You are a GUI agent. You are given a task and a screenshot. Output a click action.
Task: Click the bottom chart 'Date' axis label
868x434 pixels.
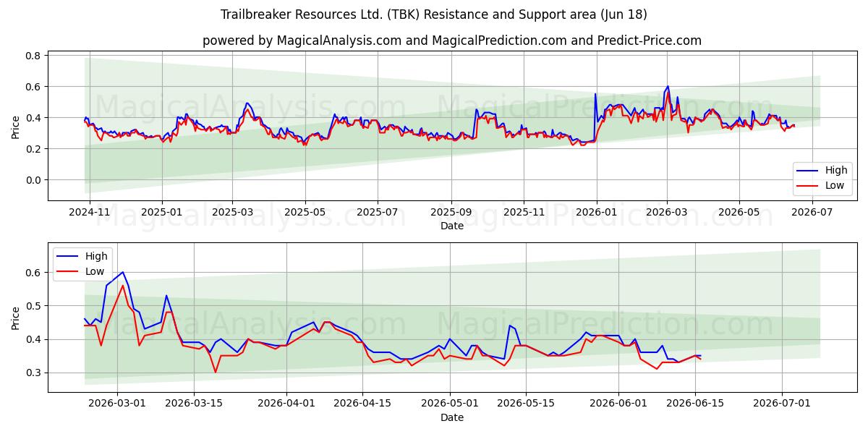[452, 417]
